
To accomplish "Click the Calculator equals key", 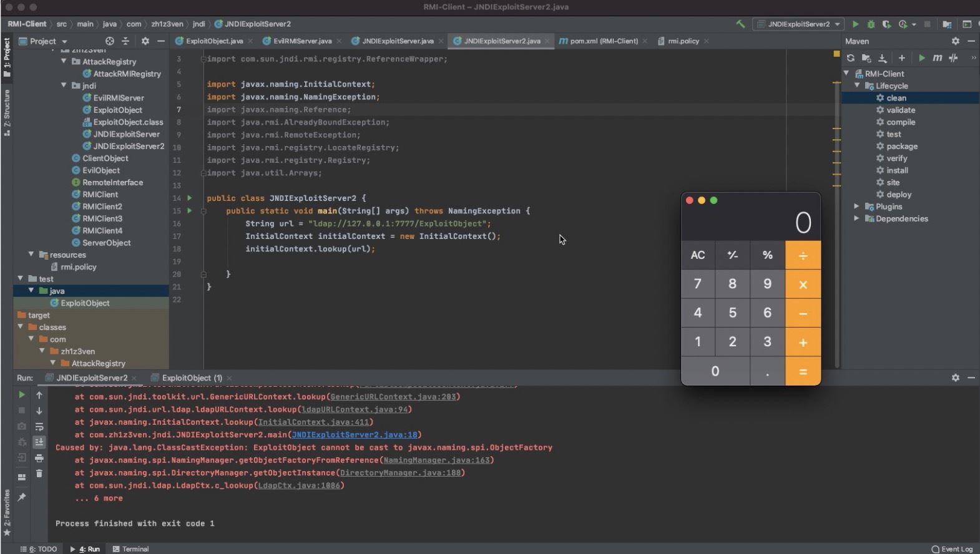I will pos(803,371).
